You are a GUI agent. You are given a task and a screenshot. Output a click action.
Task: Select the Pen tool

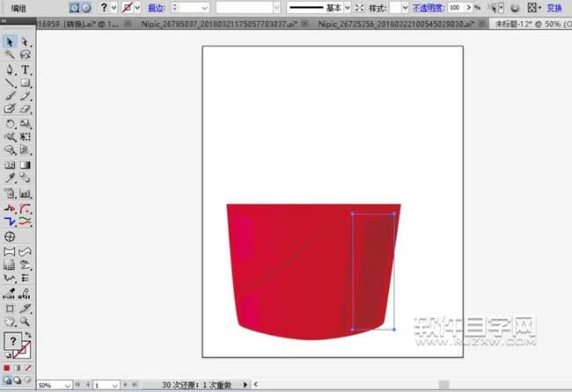click(x=10, y=69)
